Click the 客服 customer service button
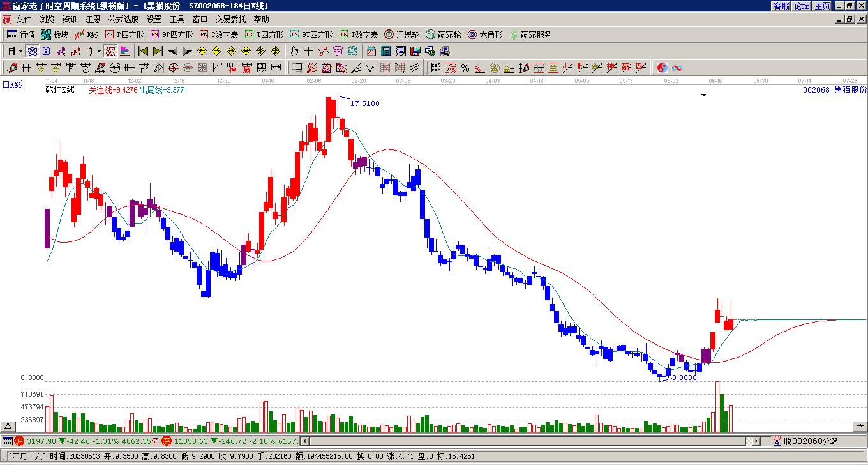This screenshot has width=868, height=465. [x=781, y=5]
